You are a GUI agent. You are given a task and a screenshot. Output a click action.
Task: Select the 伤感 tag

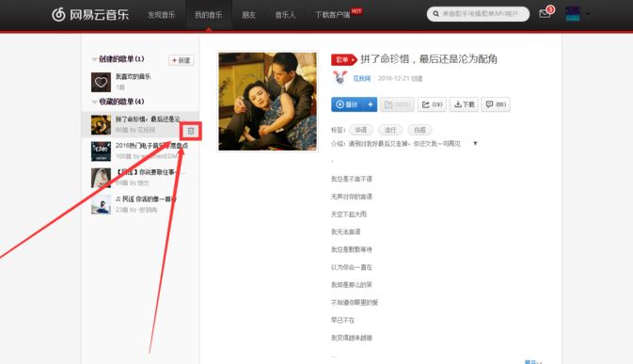click(419, 130)
